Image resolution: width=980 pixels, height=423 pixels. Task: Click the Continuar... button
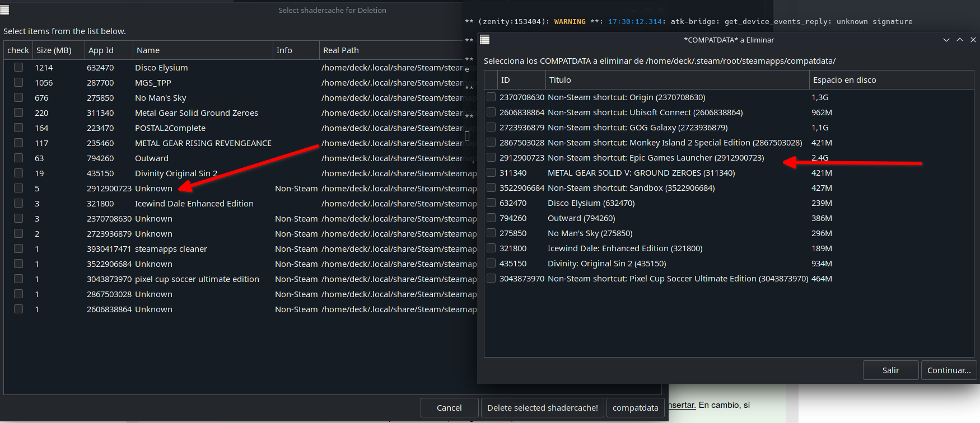(949, 370)
